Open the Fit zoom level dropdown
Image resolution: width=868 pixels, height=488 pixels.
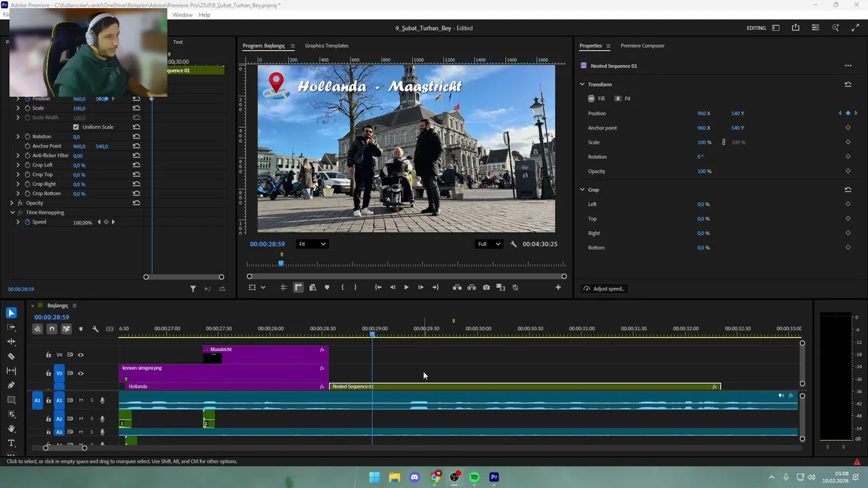point(312,244)
